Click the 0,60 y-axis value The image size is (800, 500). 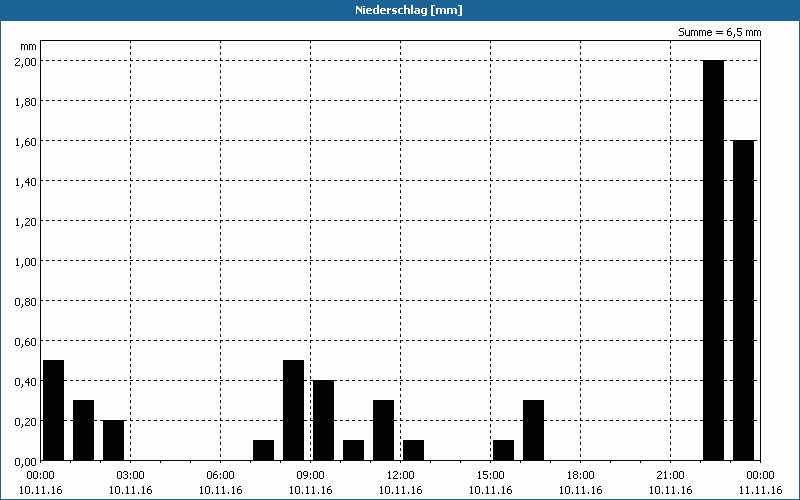pos(26,342)
